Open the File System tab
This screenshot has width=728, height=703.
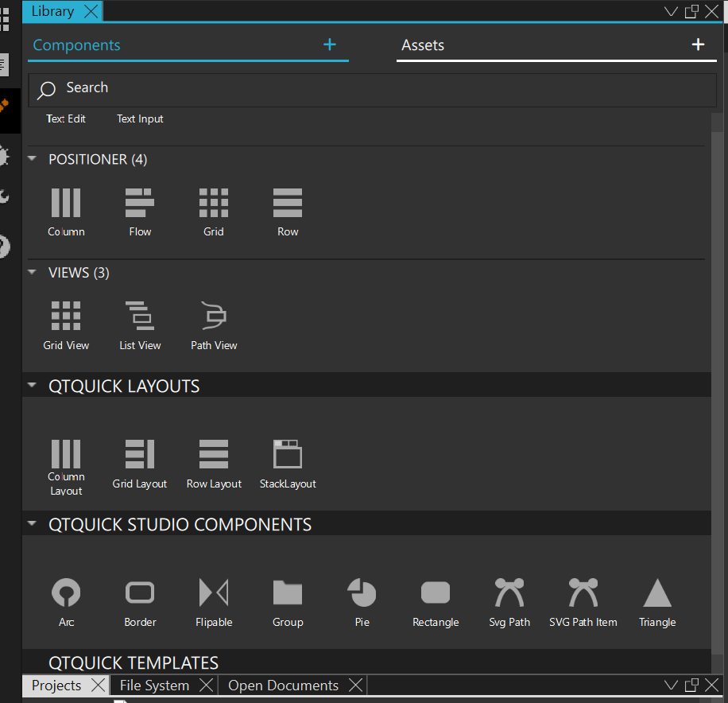(154, 686)
